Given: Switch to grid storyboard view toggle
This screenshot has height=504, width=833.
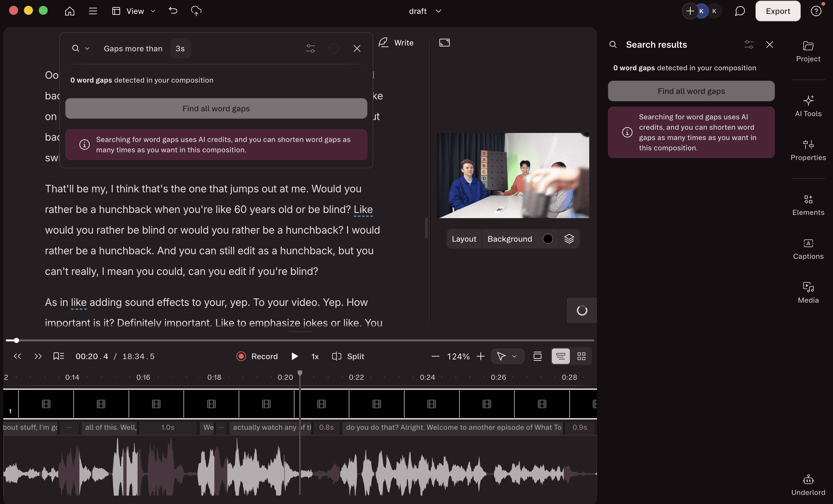Looking at the screenshot, I should pos(581,356).
